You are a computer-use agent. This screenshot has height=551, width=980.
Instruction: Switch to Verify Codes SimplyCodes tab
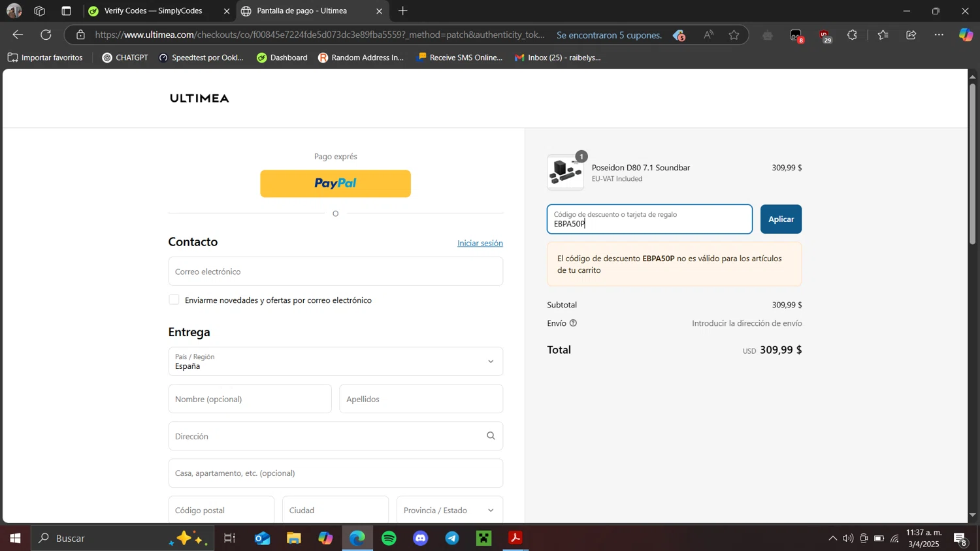(154, 11)
